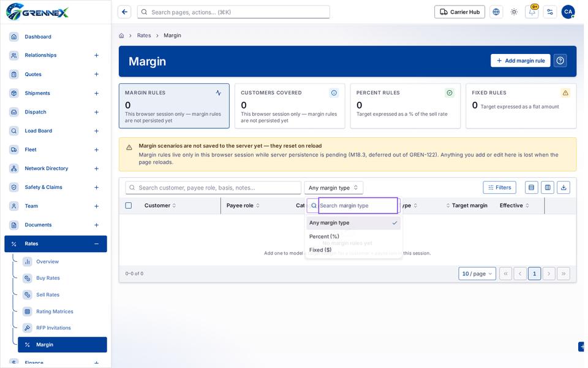This screenshot has width=588, height=368.
Task: Focus the Search margin type field
Action: (x=358, y=205)
